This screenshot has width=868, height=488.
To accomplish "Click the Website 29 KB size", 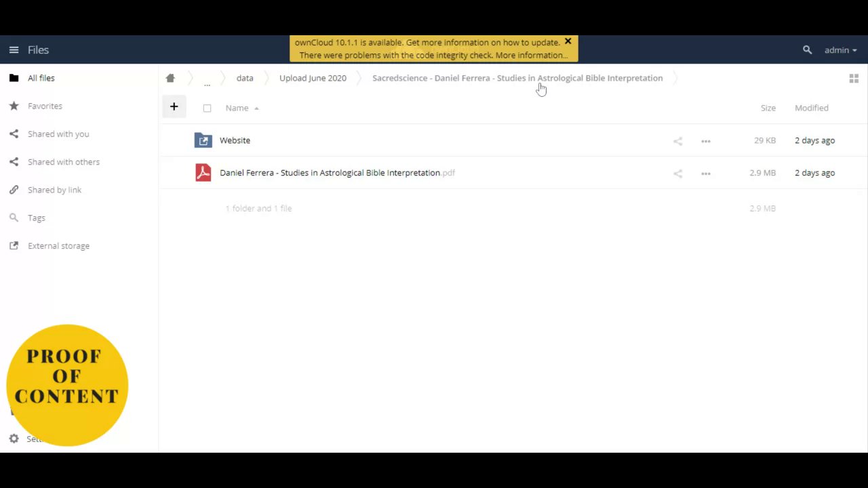I will (765, 140).
